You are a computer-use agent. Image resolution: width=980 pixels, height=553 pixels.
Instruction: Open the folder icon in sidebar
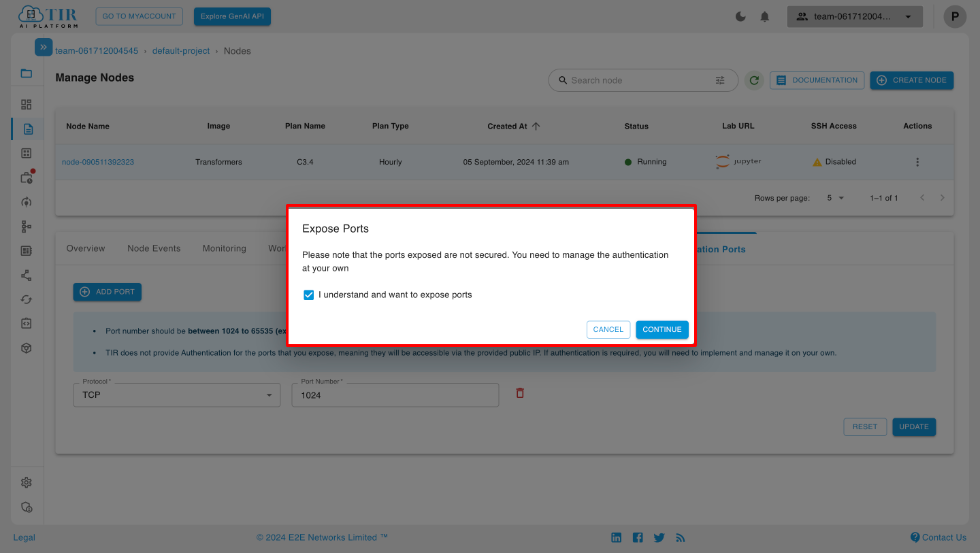click(27, 73)
